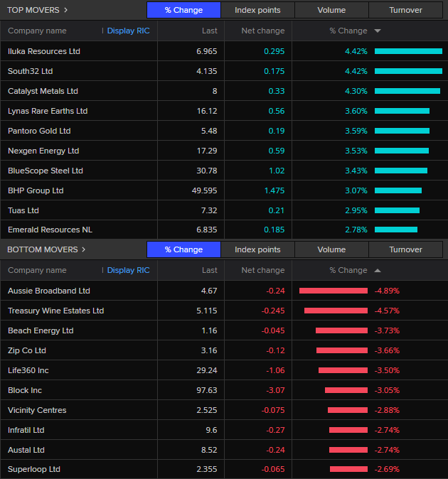Show Volume tab in Bottom Movers
The height and width of the screenshot is (479, 448).
tap(331, 249)
